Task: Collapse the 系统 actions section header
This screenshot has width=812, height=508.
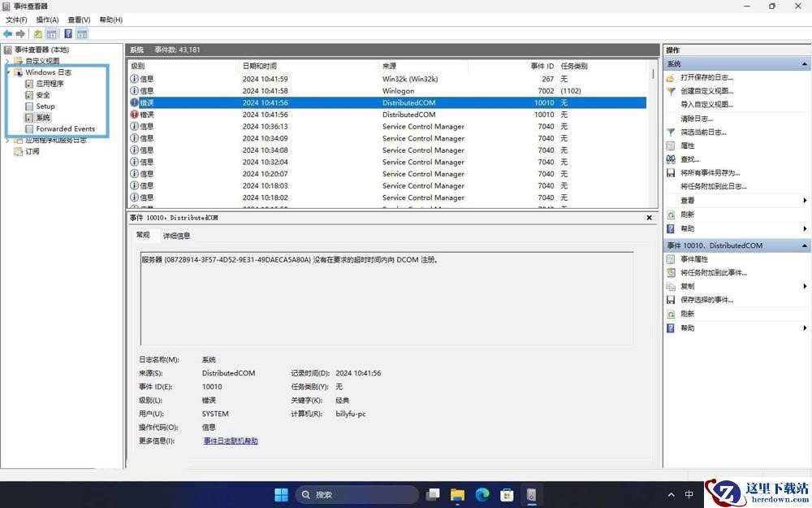Action: click(x=805, y=64)
